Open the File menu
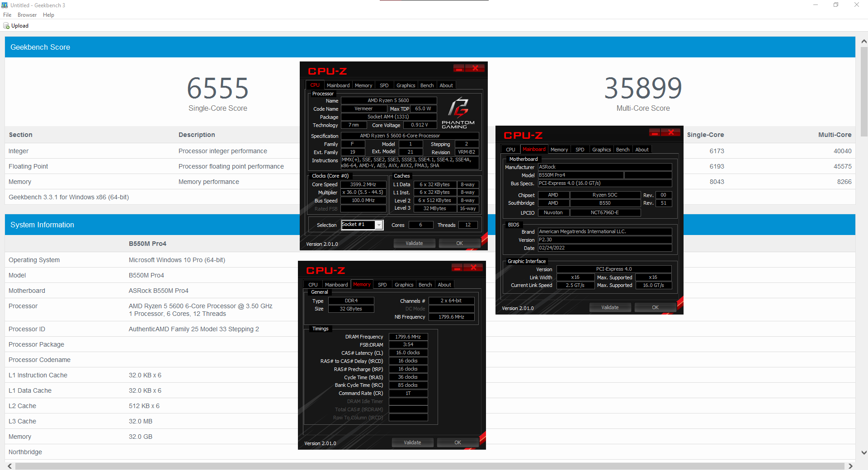The height and width of the screenshot is (470, 868). point(7,15)
